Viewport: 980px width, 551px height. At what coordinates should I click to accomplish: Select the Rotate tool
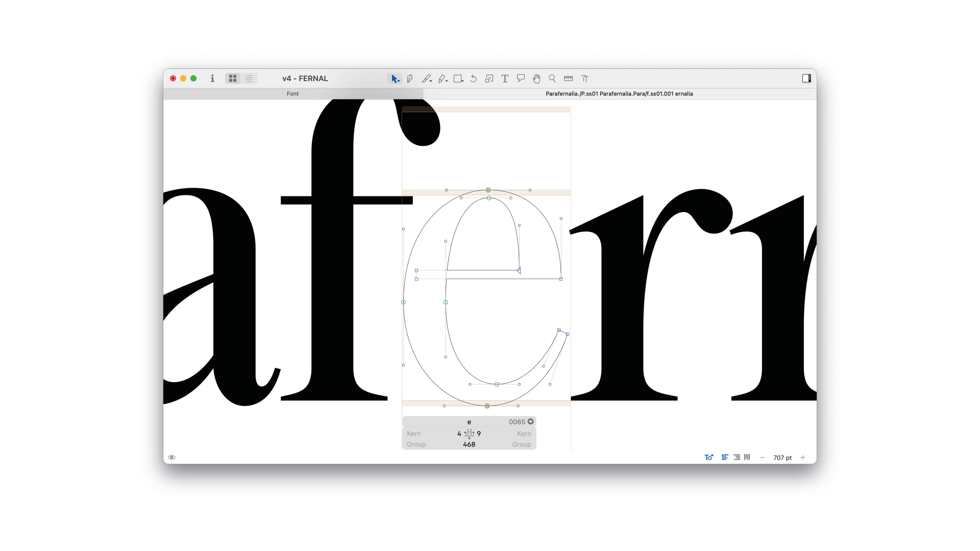tap(474, 79)
